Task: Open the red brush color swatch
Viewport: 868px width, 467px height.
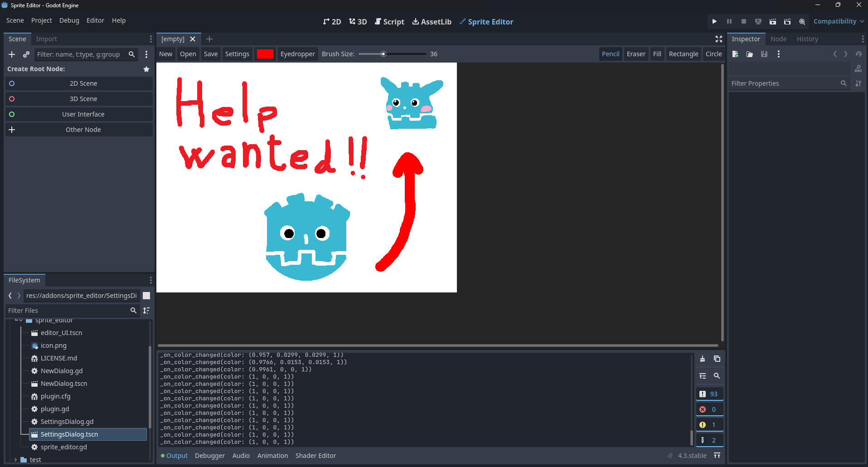Action: tap(265, 54)
